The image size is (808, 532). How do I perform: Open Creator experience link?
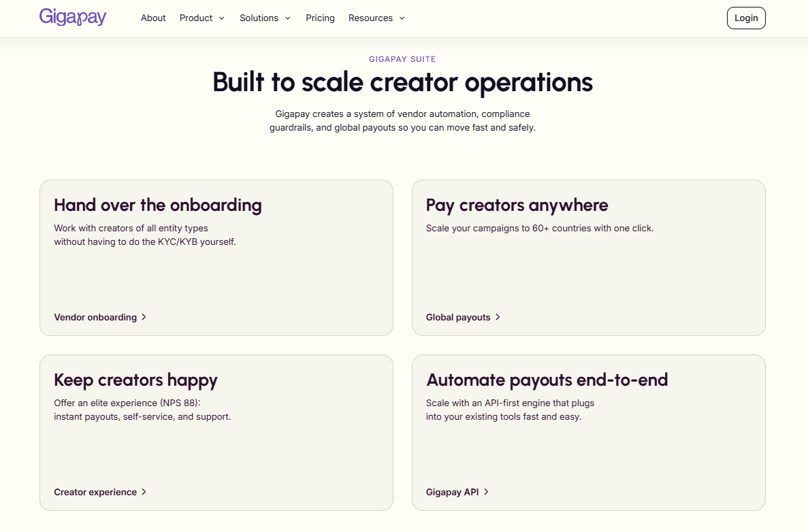pos(100,492)
